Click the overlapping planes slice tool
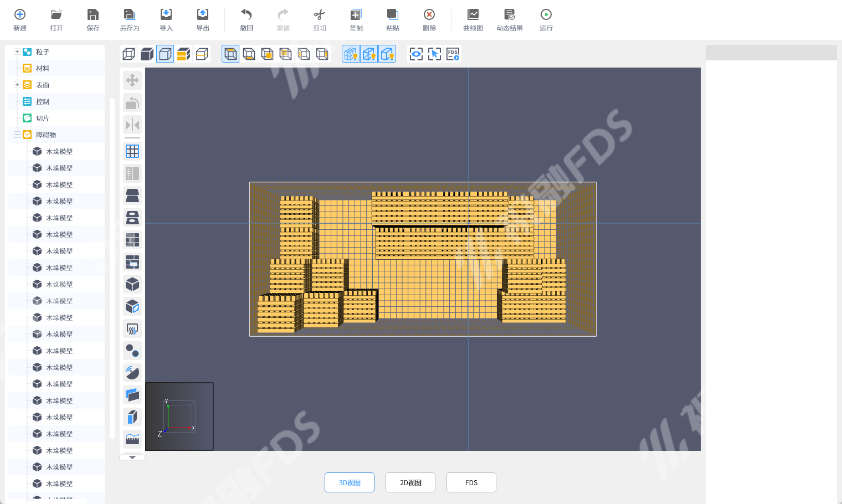The width and height of the screenshot is (842, 504). click(132, 395)
